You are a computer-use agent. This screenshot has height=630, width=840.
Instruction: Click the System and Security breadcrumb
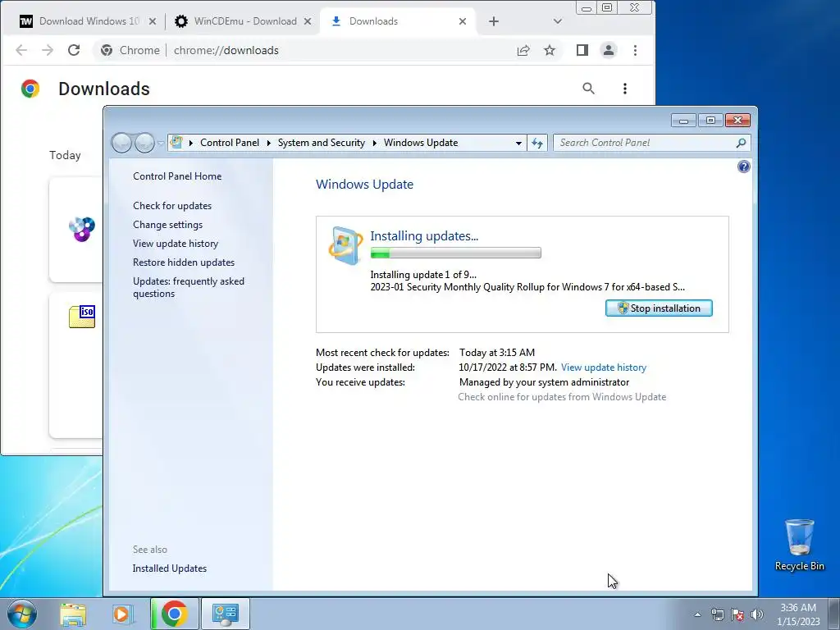(x=321, y=143)
